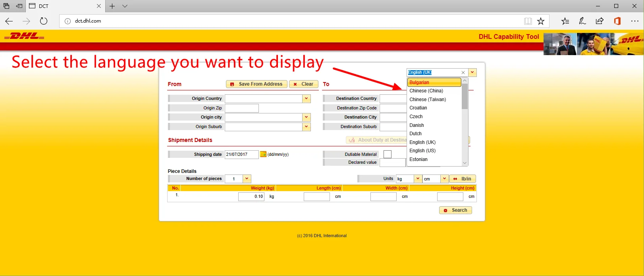The height and width of the screenshot is (276, 644).
Task: Refresh the dct.dhl.com page
Action: pos(44,21)
